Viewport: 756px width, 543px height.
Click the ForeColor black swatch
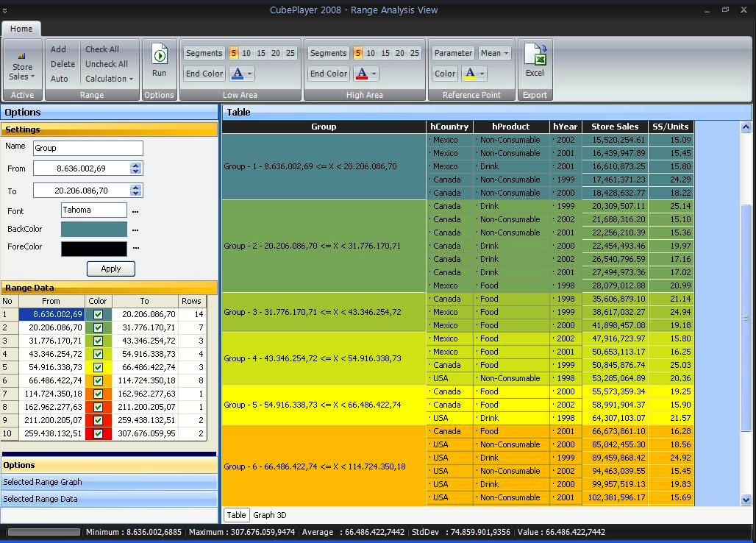(x=94, y=248)
